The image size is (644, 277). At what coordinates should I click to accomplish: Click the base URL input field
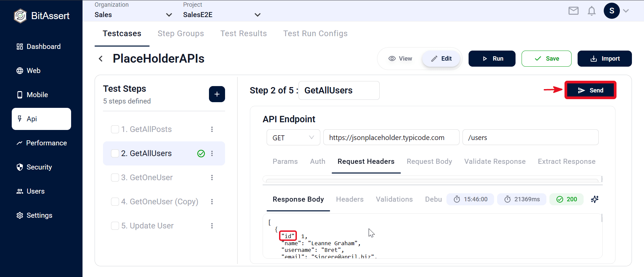pyautogui.click(x=391, y=137)
